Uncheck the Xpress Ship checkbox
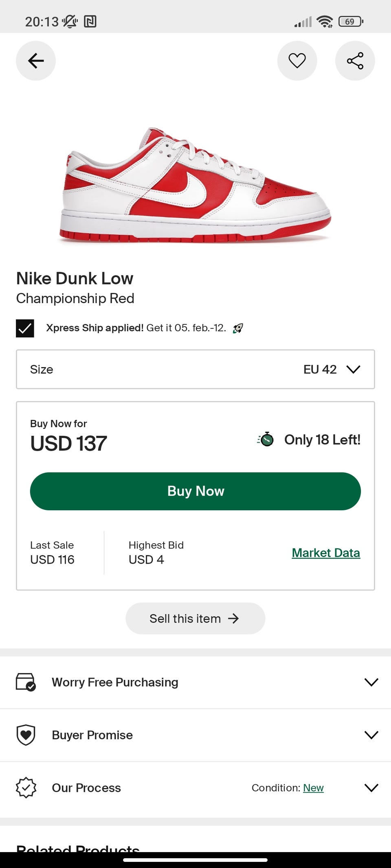The image size is (391, 868). coord(25,328)
